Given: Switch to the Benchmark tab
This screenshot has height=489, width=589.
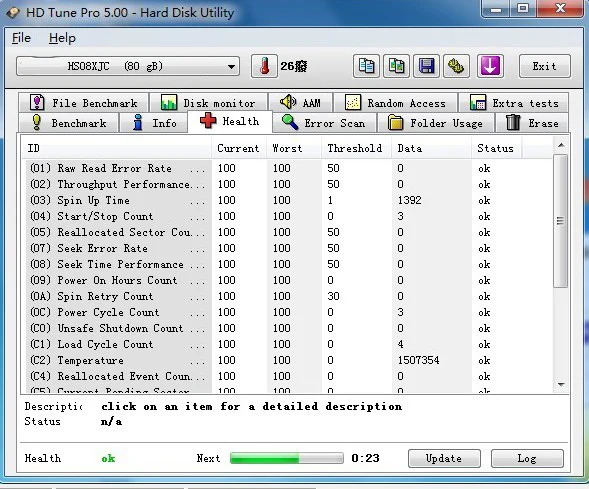Looking at the screenshot, I should (x=69, y=123).
